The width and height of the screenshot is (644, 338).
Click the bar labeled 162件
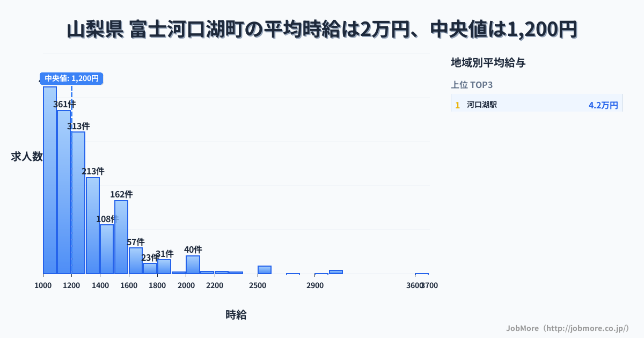click(121, 237)
